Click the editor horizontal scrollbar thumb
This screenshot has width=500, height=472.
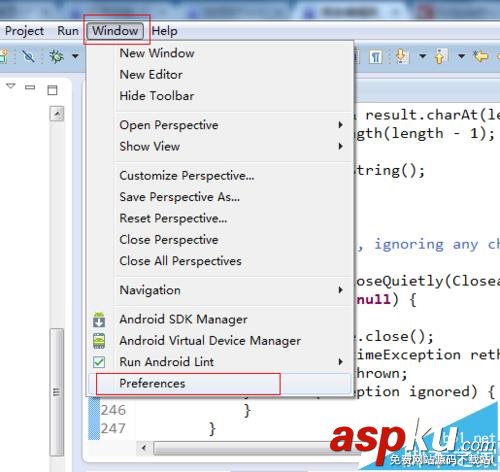pos(257,448)
